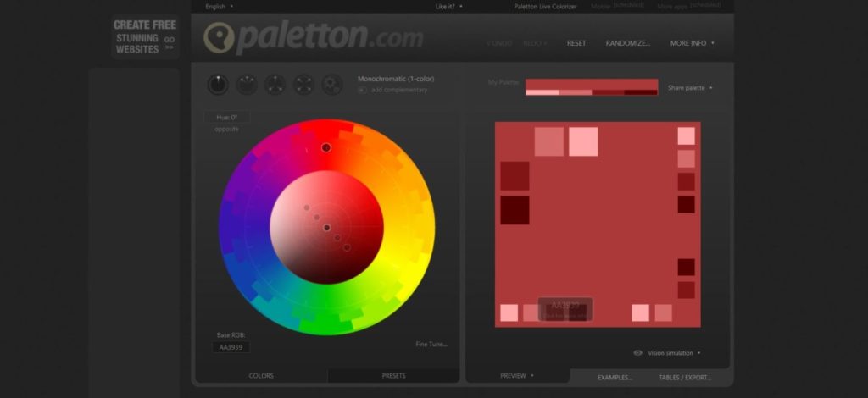This screenshot has height=398, width=868.
Task: Click the Vision simulation eye icon
Action: pyautogui.click(x=637, y=352)
